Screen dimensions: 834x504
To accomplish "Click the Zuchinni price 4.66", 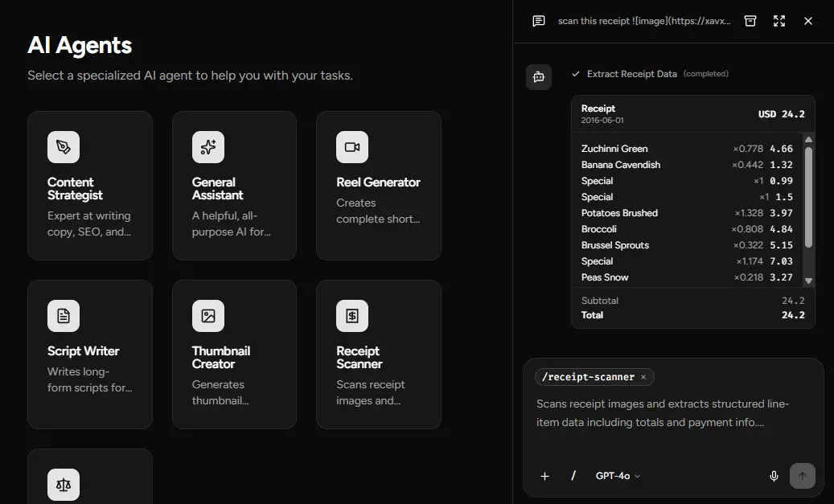I will coord(782,149).
